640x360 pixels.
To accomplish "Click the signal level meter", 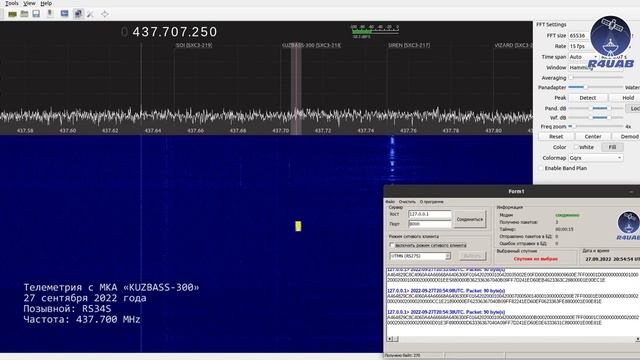I will tap(375, 31).
